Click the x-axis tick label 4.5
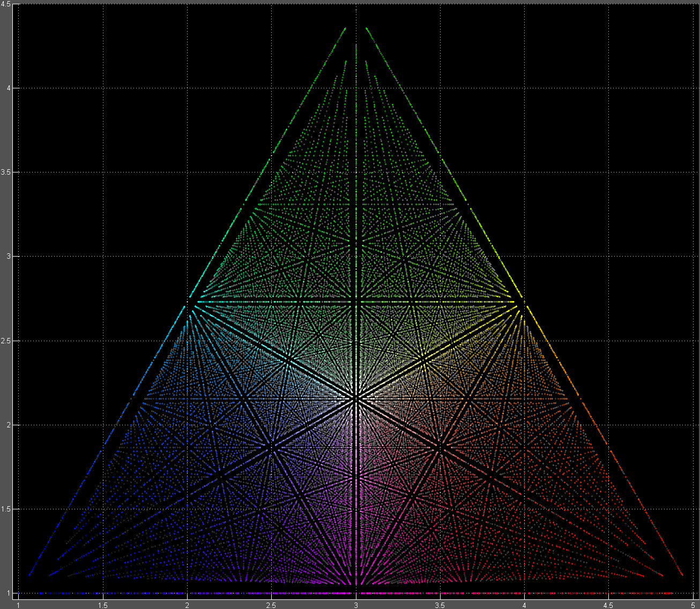Viewport: 700px width, 609px height. click(x=609, y=605)
